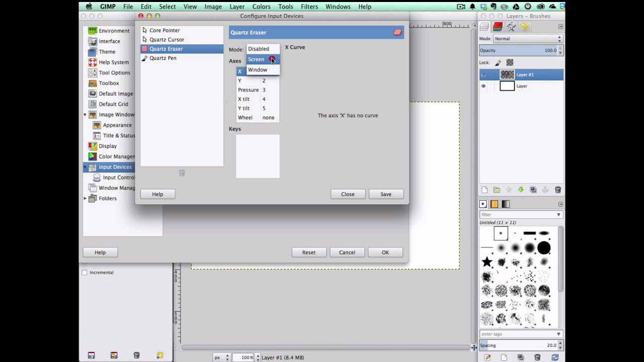Open the Layers tab in the dock

[x=485, y=27]
